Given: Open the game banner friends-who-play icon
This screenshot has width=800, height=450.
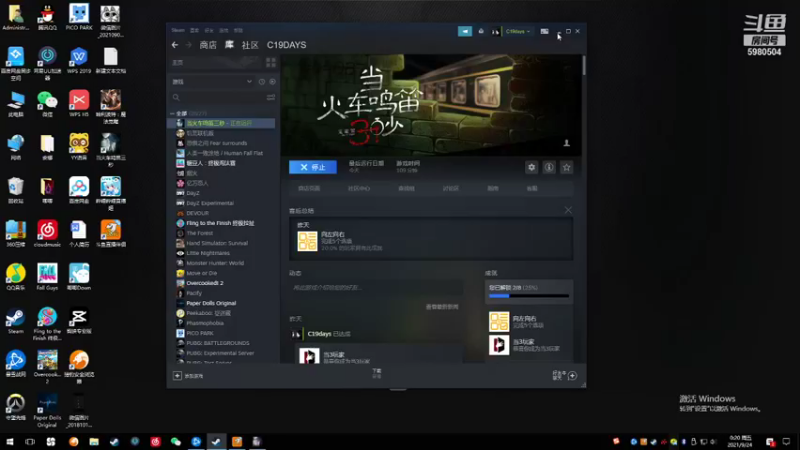Looking at the screenshot, I should [566, 143].
